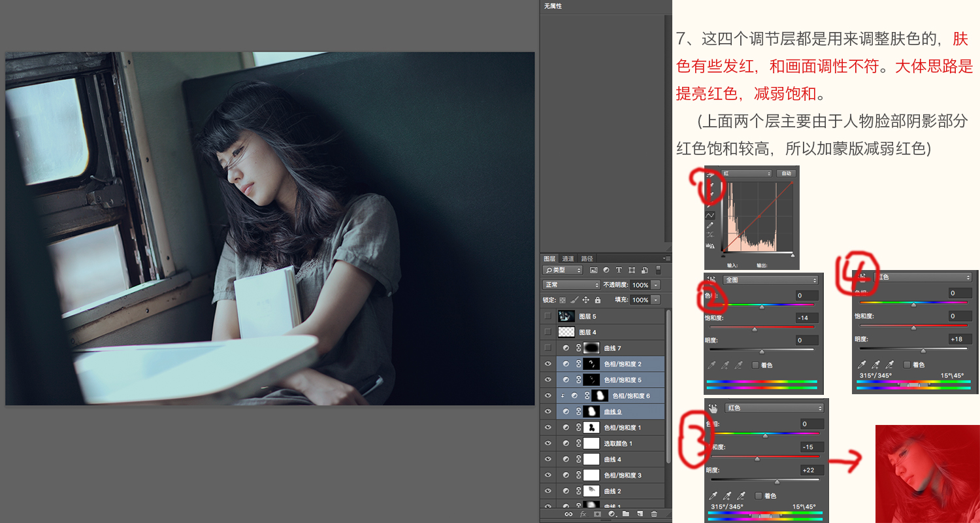Filter layers by type text icon
This screenshot has height=523, width=980.
pyautogui.click(x=619, y=270)
